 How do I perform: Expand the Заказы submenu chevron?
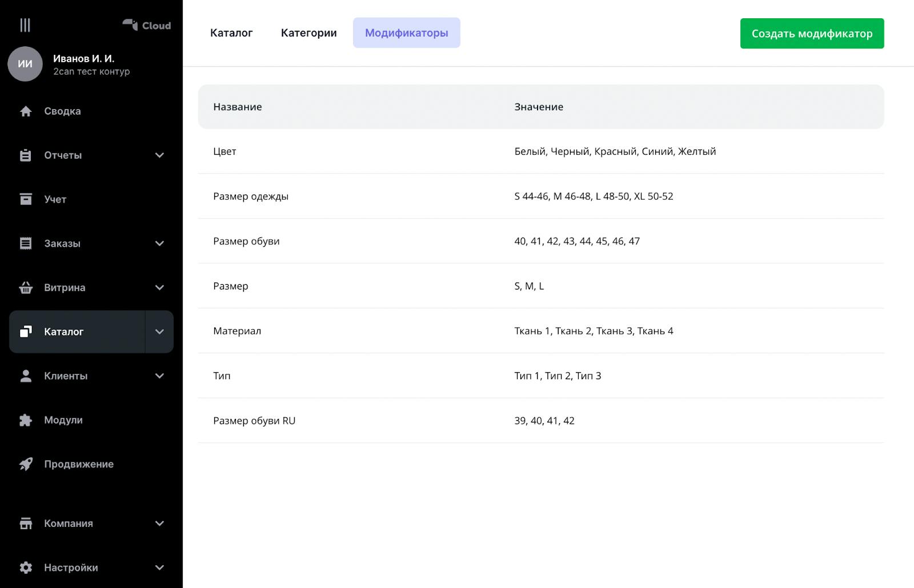[x=159, y=243]
